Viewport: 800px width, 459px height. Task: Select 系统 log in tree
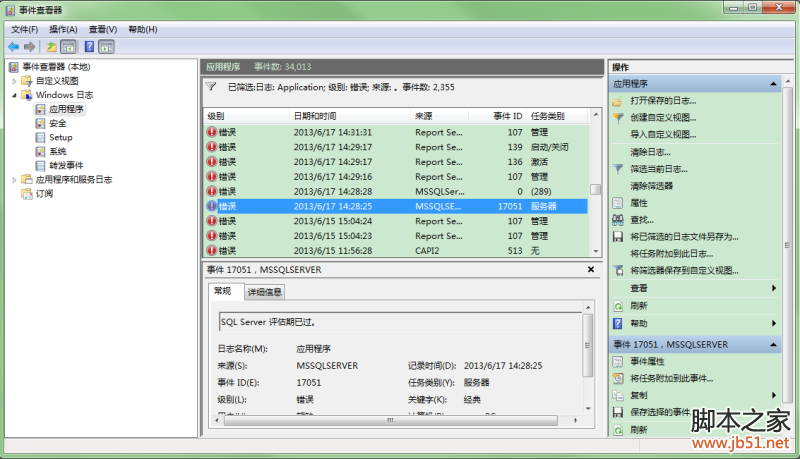[x=58, y=151]
